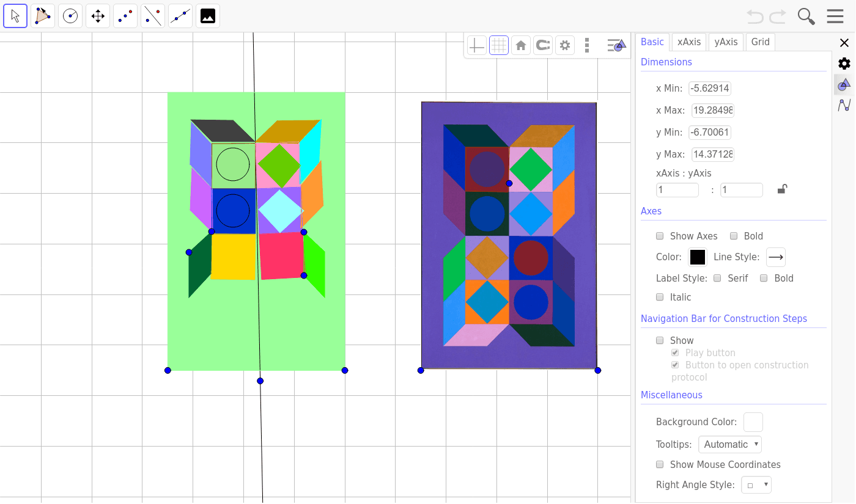The height and width of the screenshot is (504, 856).
Task: Select the yellow square in left figure
Action: coord(234,257)
